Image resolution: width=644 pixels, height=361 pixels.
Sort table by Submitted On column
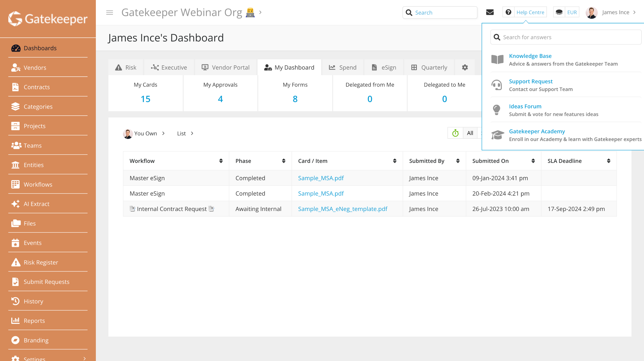pyautogui.click(x=533, y=161)
